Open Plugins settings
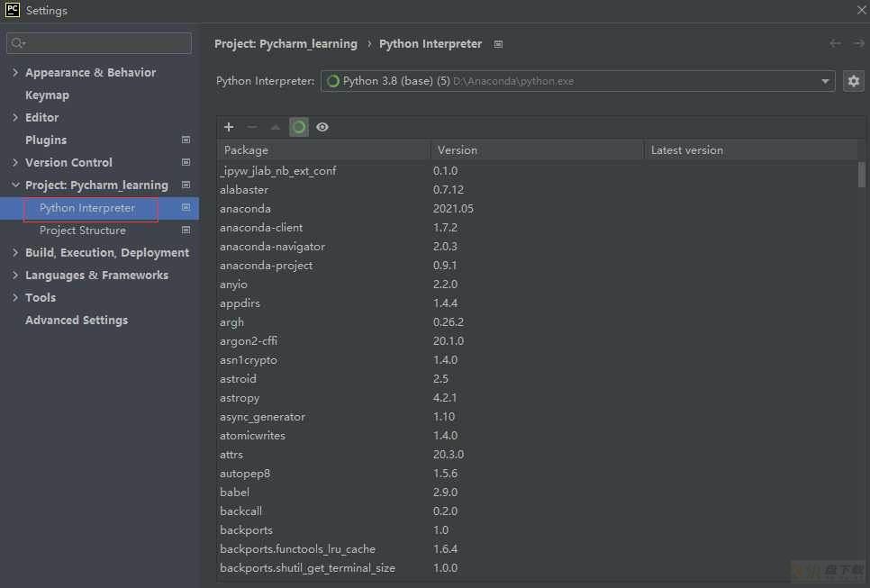This screenshot has height=588, width=870. [46, 140]
